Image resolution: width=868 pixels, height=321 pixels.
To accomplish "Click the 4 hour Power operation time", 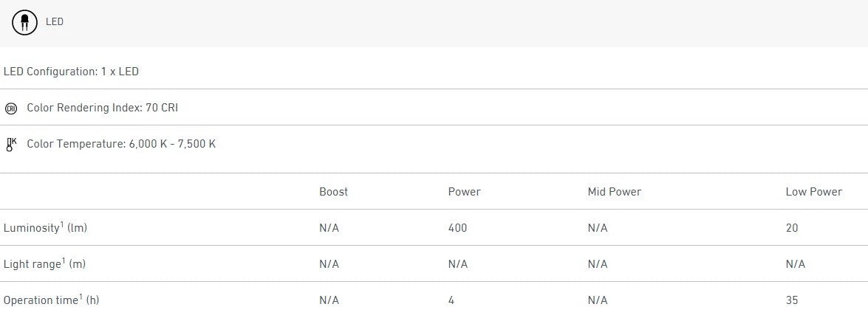I will point(451,300).
